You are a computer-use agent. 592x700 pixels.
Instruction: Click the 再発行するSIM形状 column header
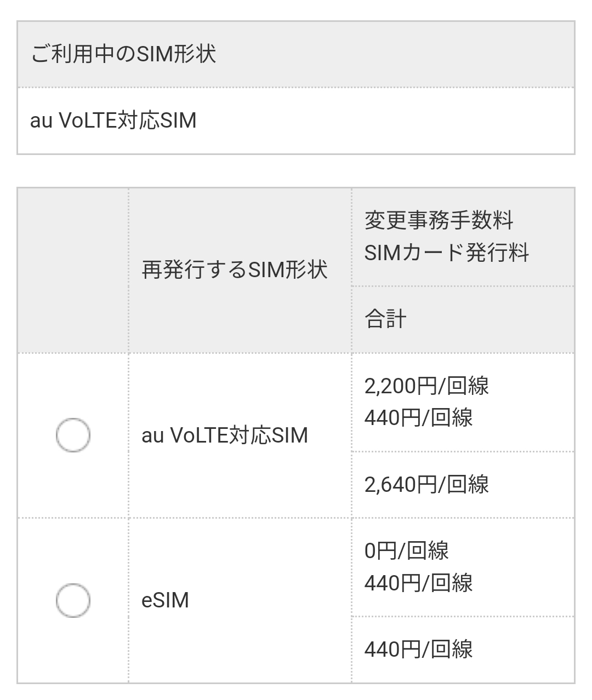click(235, 270)
